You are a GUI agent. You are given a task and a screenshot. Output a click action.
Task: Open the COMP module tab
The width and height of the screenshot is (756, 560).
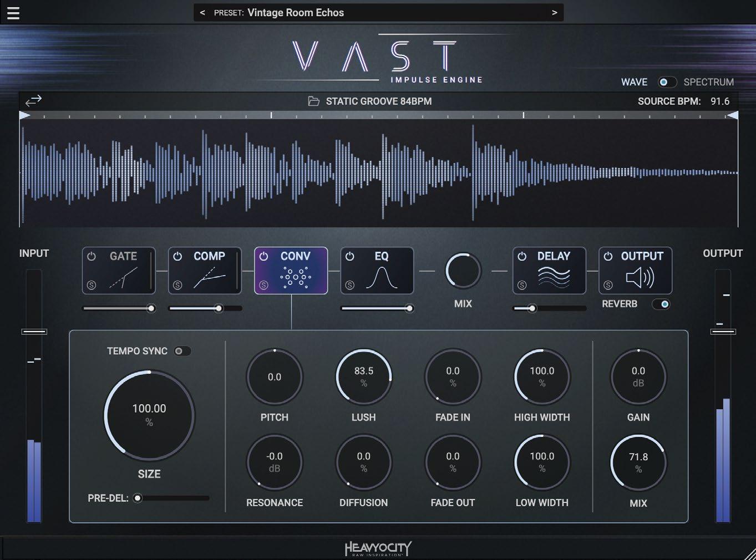coord(205,271)
